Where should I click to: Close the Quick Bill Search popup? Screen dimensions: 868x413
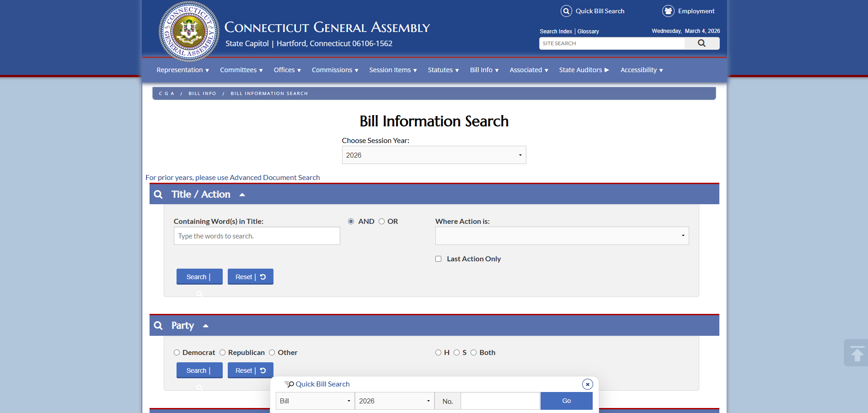pos(588,384)
